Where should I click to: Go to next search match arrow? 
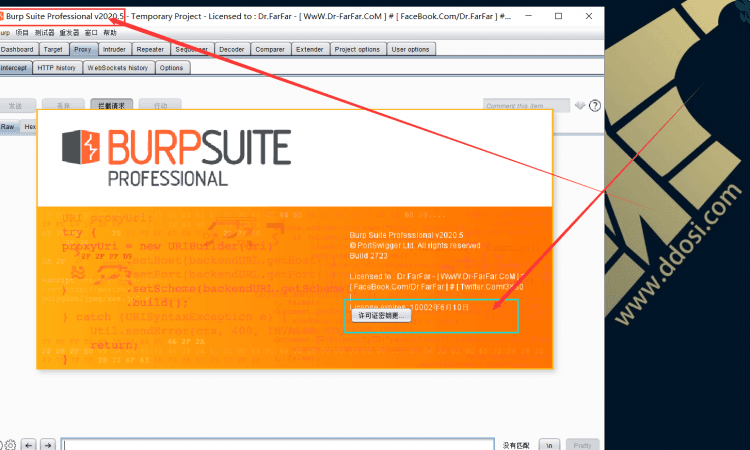[x=48, y=445]
